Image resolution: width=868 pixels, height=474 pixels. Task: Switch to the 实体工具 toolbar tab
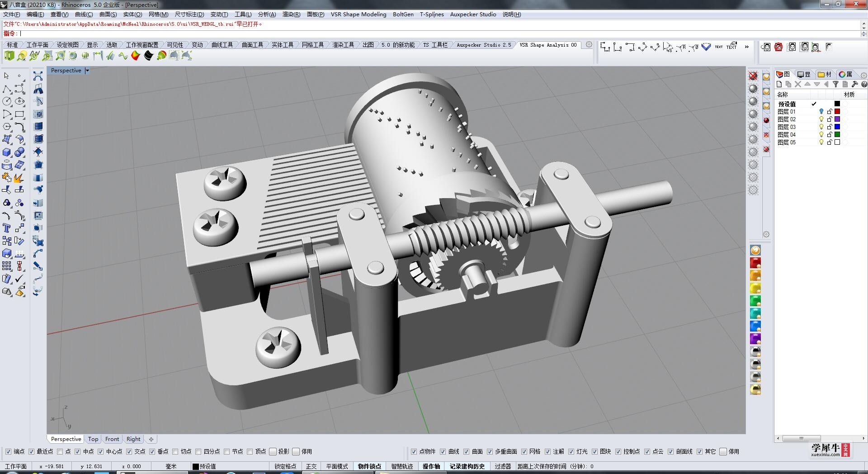click(x=283, y=45)
